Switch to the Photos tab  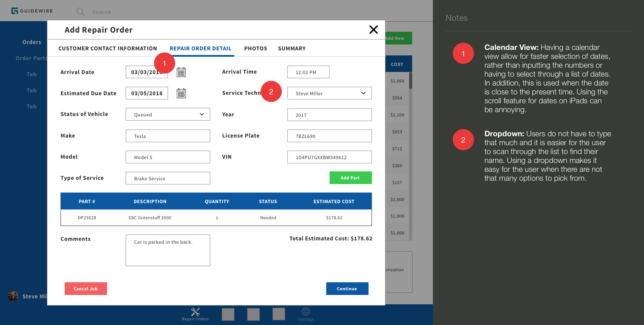(x=255, y=48)
